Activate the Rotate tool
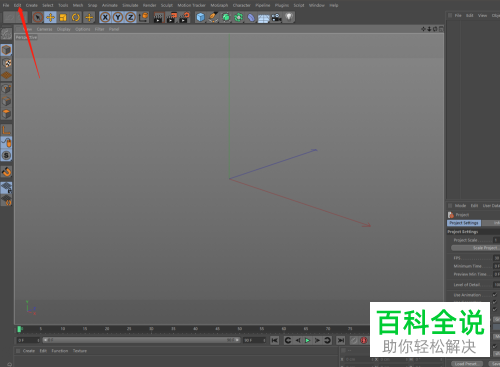 76,17
